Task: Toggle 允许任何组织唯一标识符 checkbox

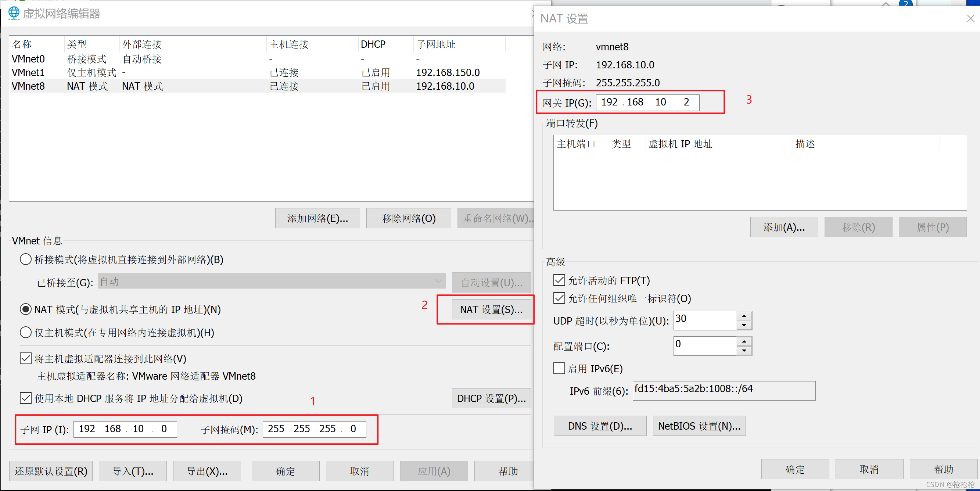Action: coord(559,298)
